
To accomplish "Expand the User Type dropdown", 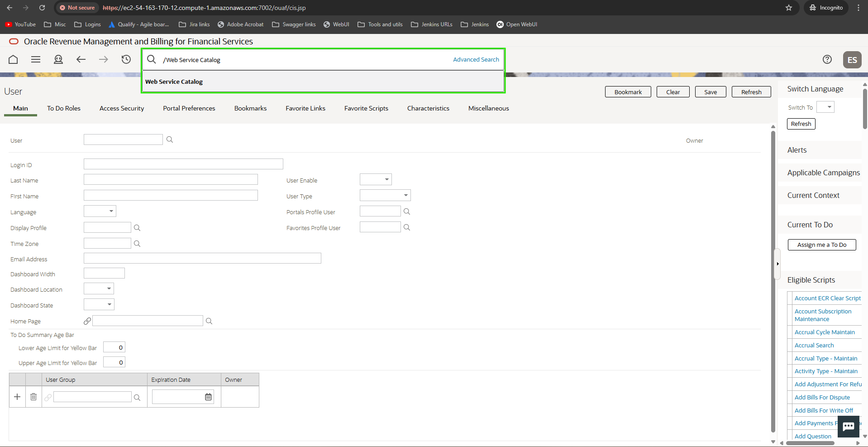I will pyautogui.click(x=385, y=196).
